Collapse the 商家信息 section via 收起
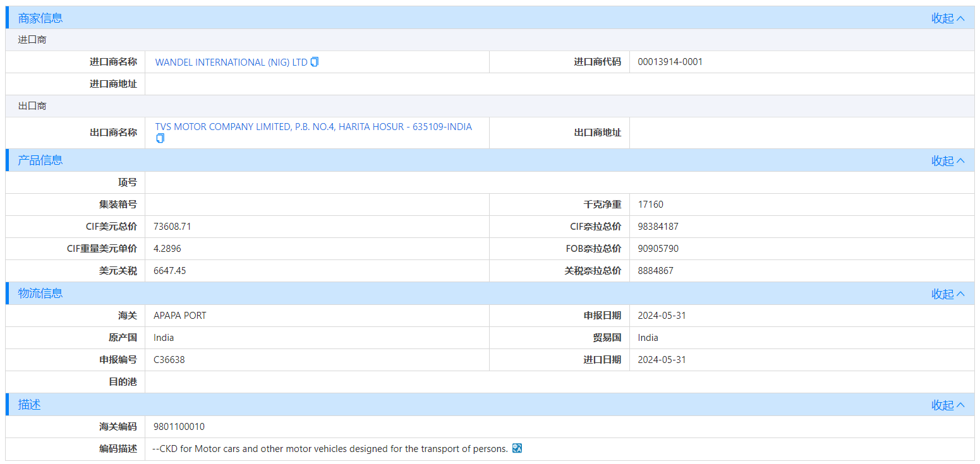 [x=943, y=18]
